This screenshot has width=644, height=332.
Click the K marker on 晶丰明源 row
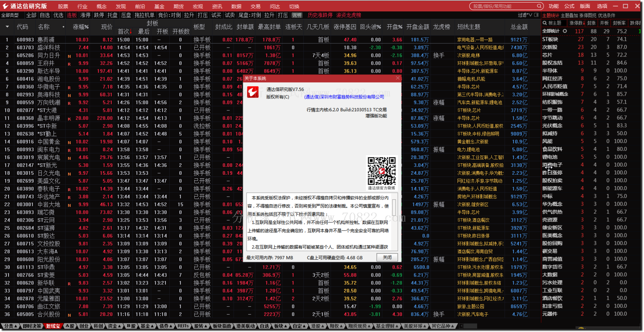(69, 119)
